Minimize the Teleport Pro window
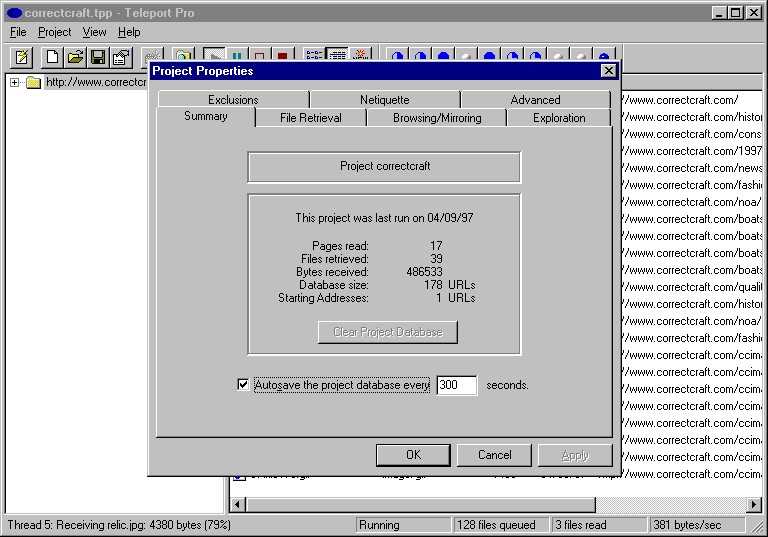768x537 pixels. 719,13
